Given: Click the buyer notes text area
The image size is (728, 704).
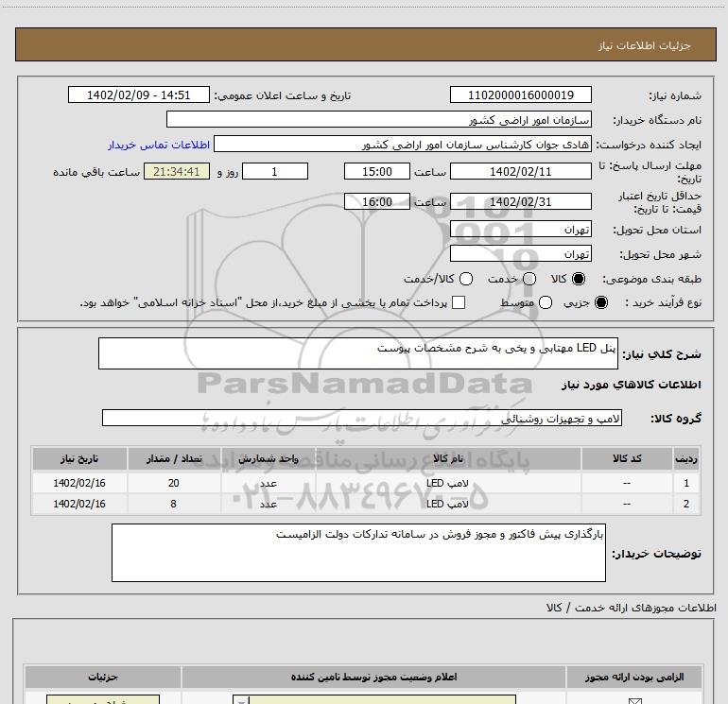Looking at the screenshot, I should tap(358, 553).
